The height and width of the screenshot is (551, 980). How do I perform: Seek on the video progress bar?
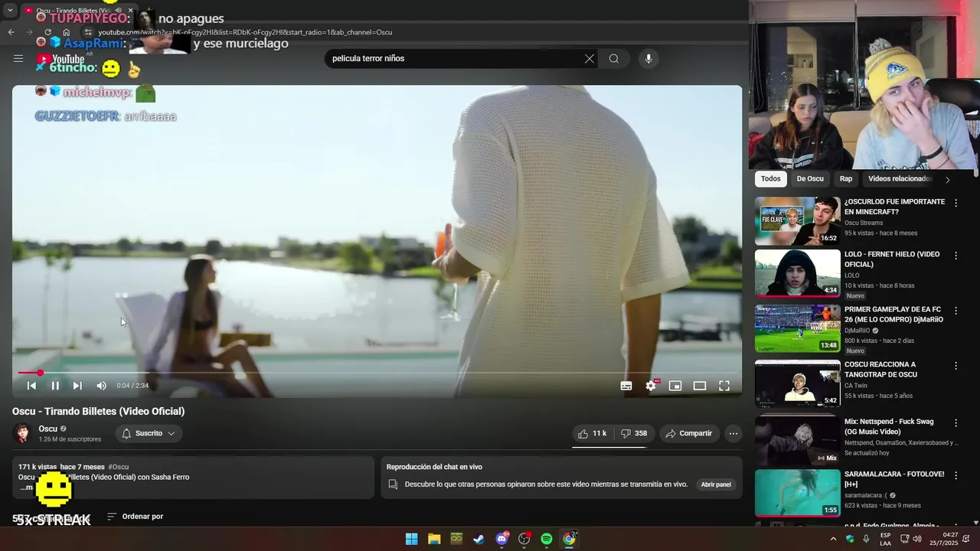(379, 373)
